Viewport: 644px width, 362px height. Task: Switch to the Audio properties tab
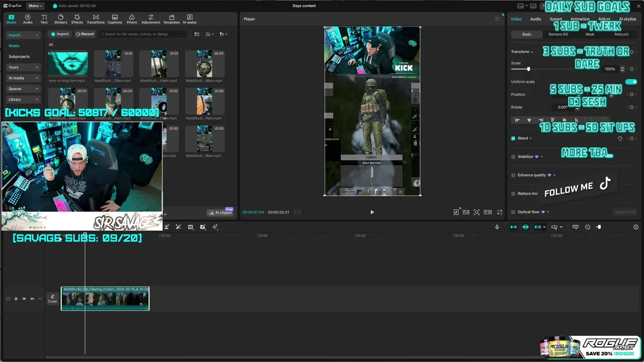(x=535, y=19)
